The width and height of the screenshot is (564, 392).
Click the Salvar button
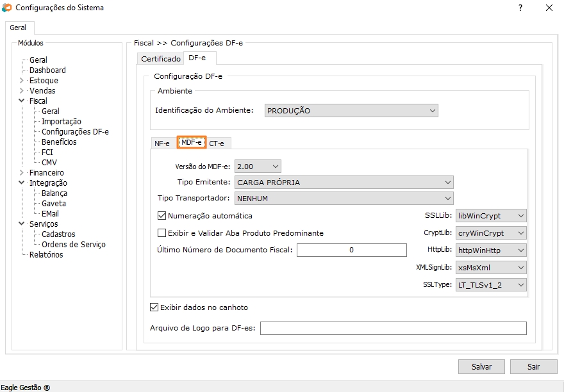(481, 367)
